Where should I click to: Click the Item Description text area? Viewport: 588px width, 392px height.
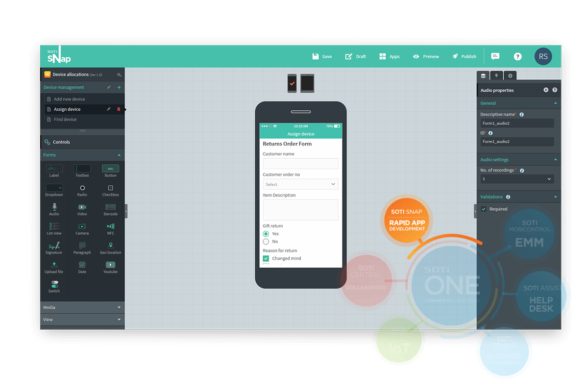pos(300,210)
